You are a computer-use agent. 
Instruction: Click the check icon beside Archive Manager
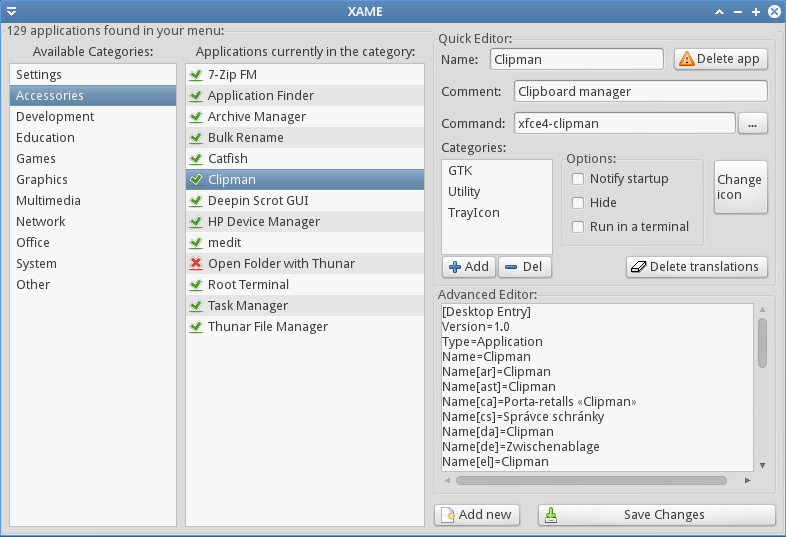click(x=196, y=117)
